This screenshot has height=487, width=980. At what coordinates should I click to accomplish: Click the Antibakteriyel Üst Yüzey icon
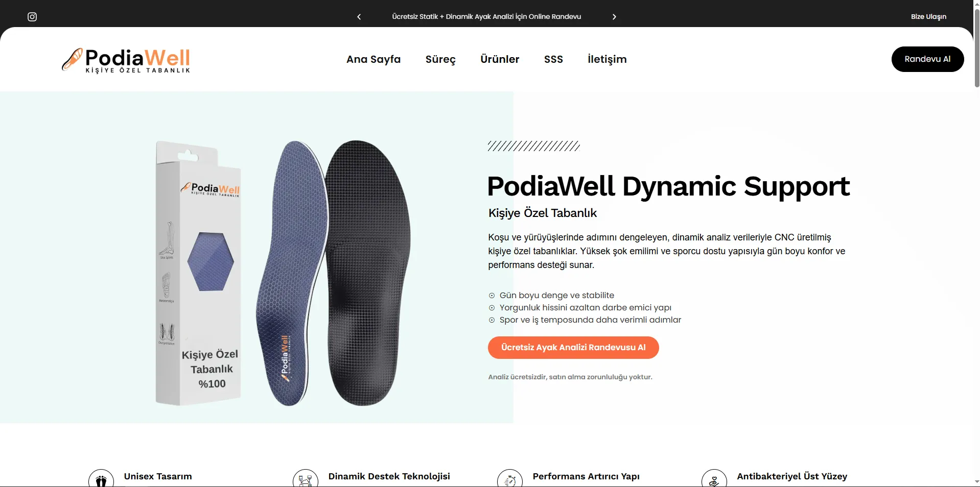tap(714, 480)
